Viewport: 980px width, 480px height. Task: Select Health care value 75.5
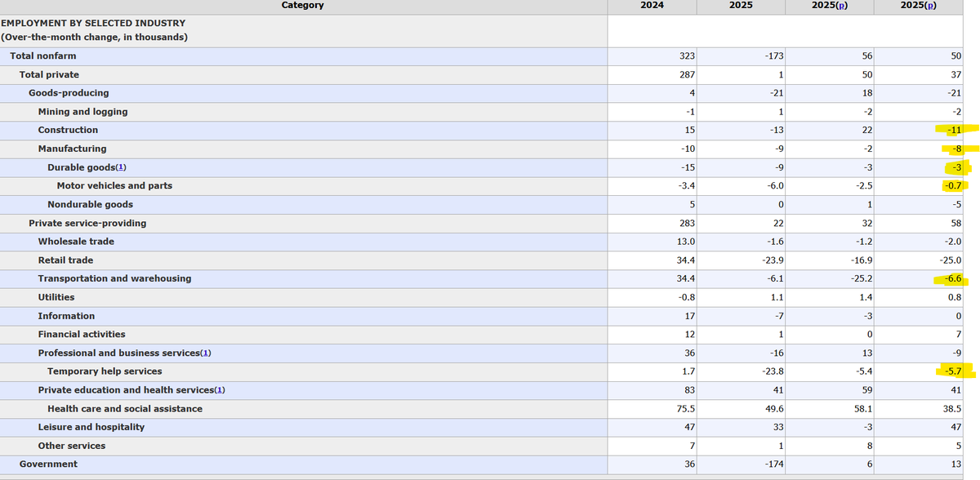pos(685,408)
